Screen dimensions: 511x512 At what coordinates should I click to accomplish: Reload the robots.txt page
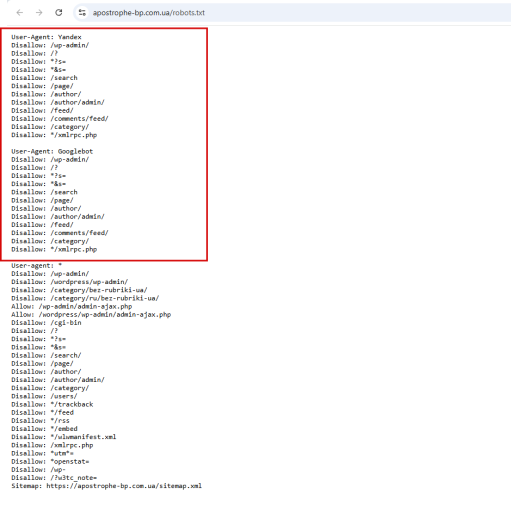pyautogui.click(x=59, y=13)
